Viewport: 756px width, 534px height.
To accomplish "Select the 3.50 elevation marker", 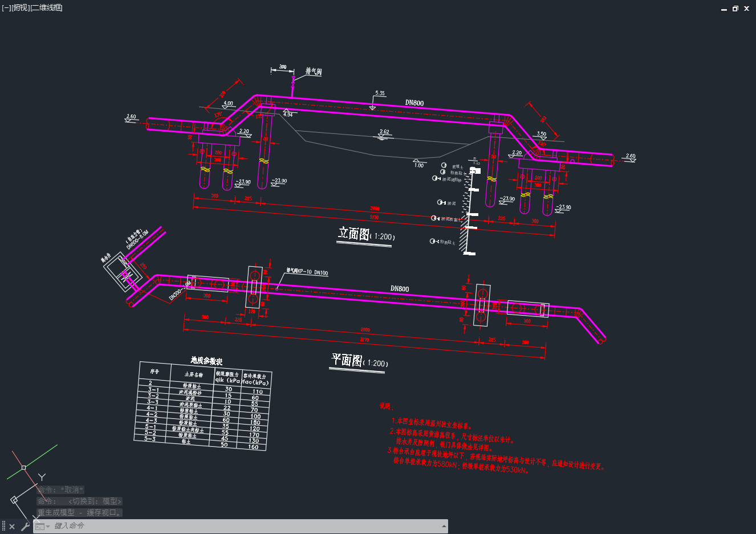I will click(542, 134).
